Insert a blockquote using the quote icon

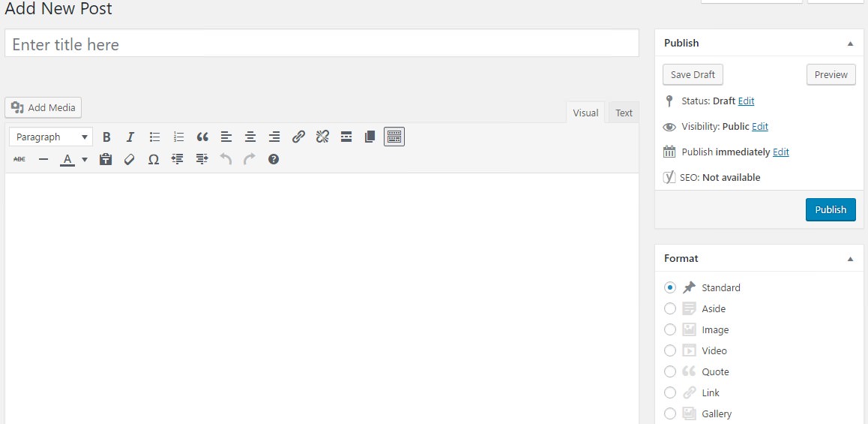click(x=202, y=137)
